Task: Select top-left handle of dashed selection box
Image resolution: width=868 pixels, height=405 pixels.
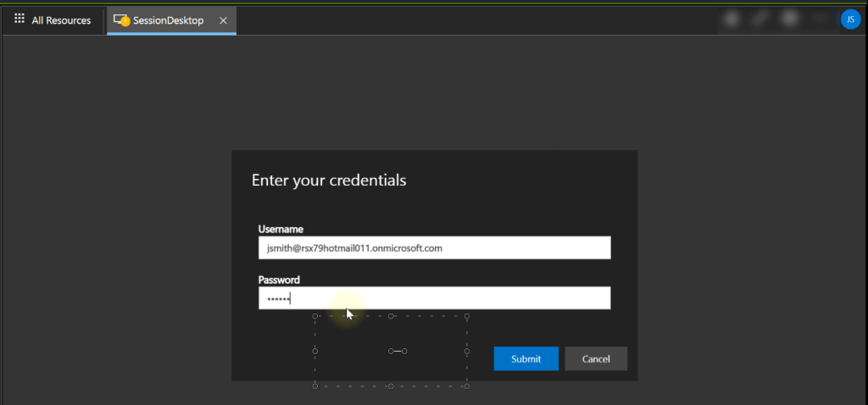Action: click(x=315, y=316)
